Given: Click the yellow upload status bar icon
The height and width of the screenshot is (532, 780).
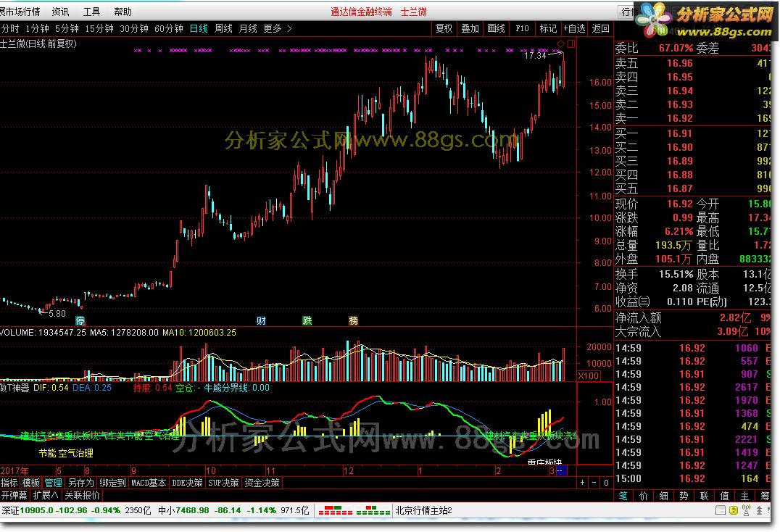Looking at the screenshot, I should coord(733,511).
